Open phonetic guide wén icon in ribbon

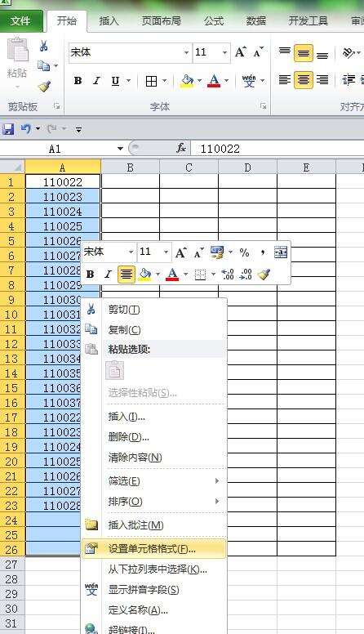point(249,81)
